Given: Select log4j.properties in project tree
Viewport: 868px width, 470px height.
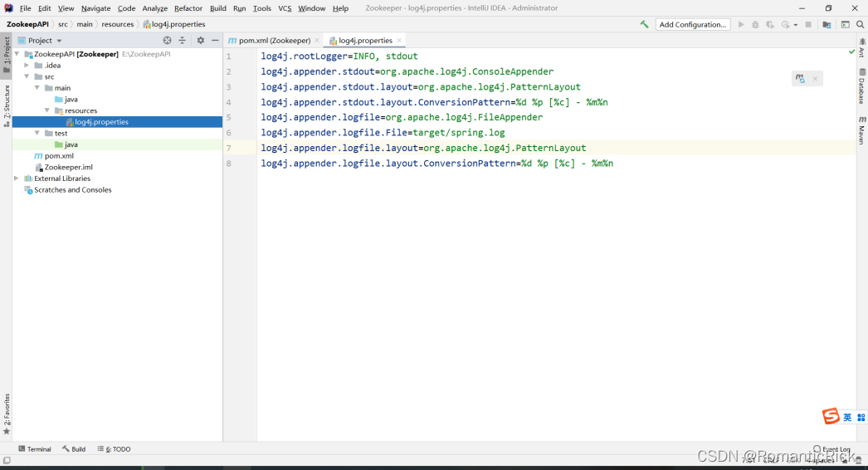Looking at the screenshot, I should tap(117, 122).
